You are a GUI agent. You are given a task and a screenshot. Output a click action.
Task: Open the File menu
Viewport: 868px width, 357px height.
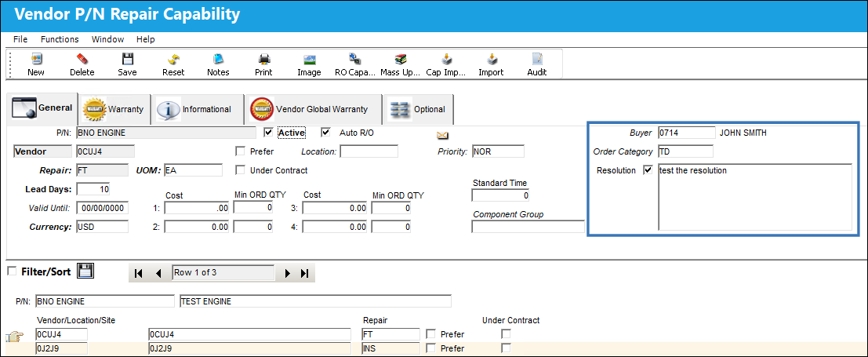click(x=20, y=39)
